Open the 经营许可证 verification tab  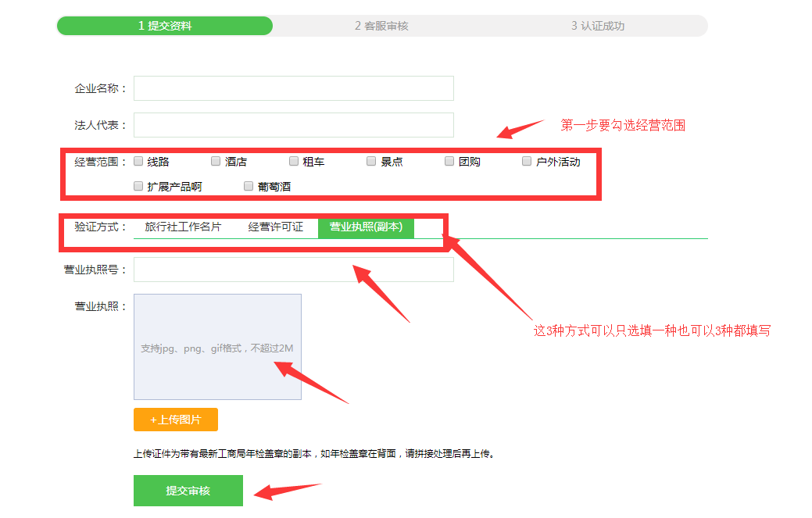tap(275, 227)
